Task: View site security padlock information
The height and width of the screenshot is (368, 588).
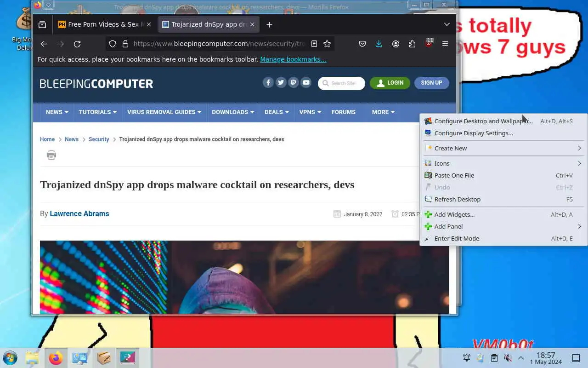Action: pyautogui.click(x=125, y=44)
